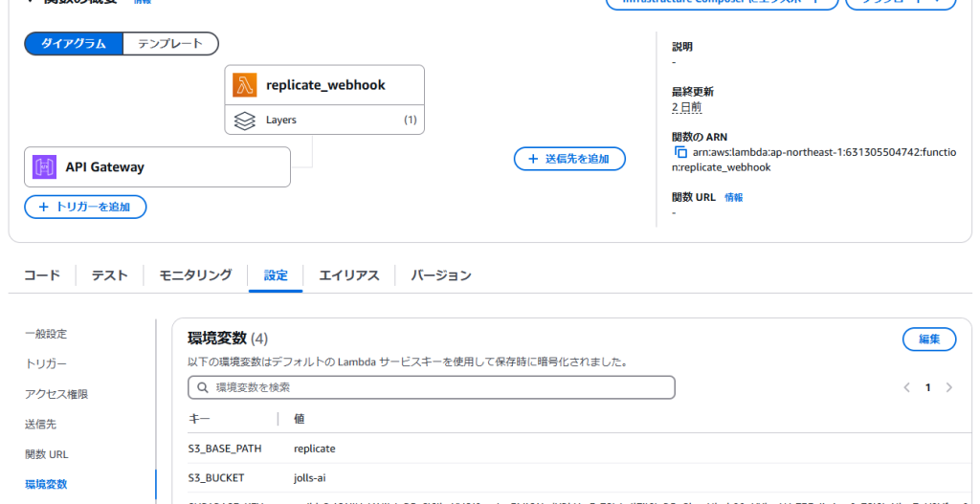Image resolution: width=980 pixels, height=504 pixels.
Task: Copy the function ARN with copy icon
Action: (680, 153)
